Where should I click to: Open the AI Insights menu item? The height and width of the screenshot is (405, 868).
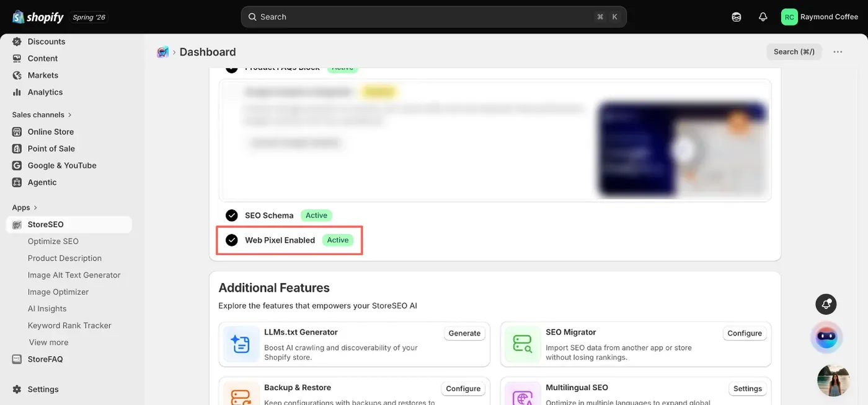coord(47,308)
